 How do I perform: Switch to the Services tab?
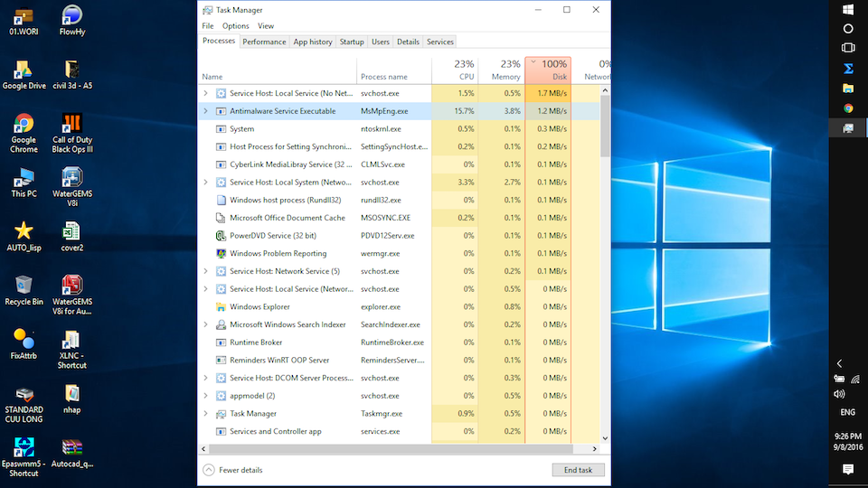point(440,42)
